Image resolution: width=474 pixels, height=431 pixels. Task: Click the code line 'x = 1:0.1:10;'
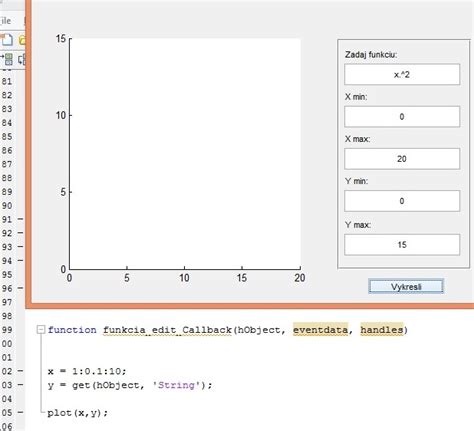pos(87,371)
